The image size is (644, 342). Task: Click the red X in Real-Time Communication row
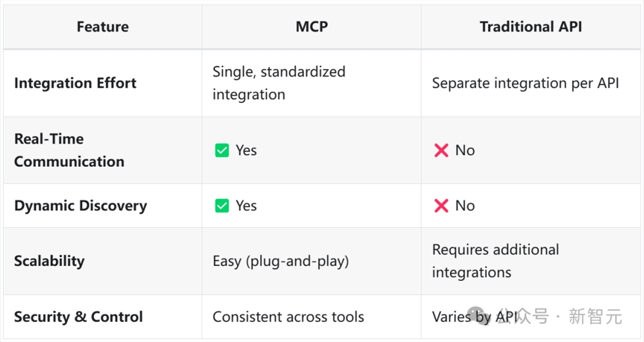pos(441,151)
